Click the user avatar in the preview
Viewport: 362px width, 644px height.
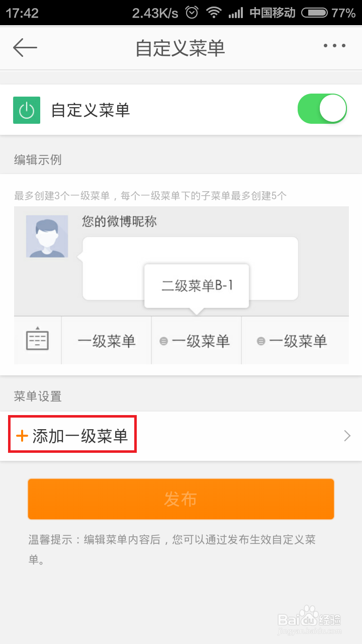47,236
